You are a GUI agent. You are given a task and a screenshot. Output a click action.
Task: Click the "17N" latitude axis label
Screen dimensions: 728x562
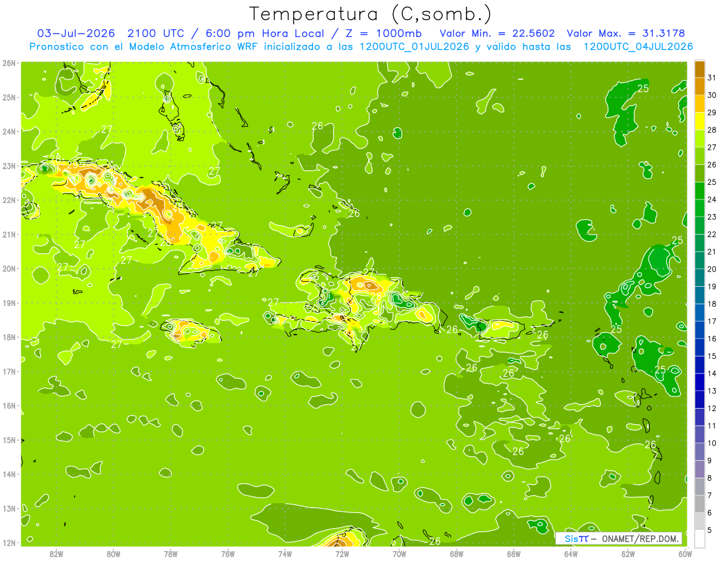pyautogui.click(x=9, y=371)
